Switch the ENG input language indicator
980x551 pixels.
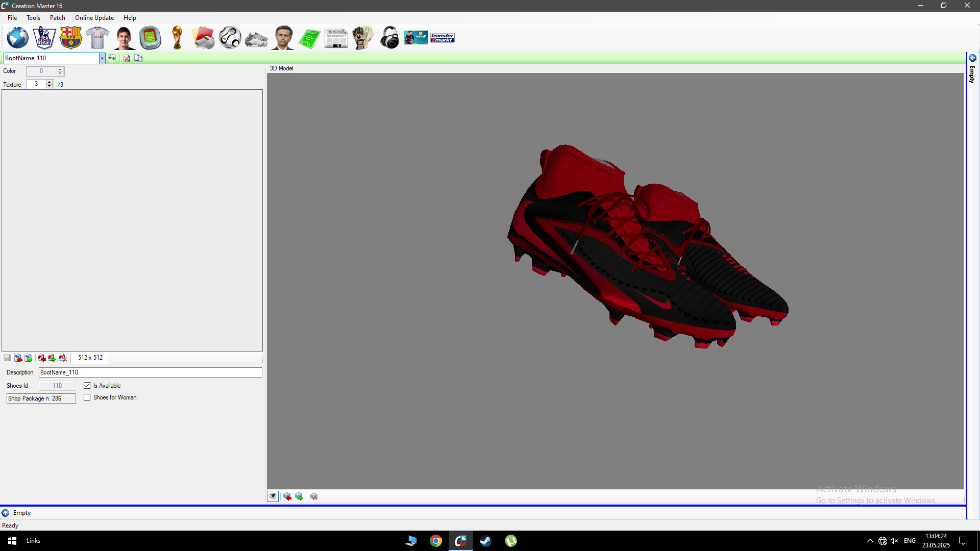pyautogui.click(x=910, y=541)
